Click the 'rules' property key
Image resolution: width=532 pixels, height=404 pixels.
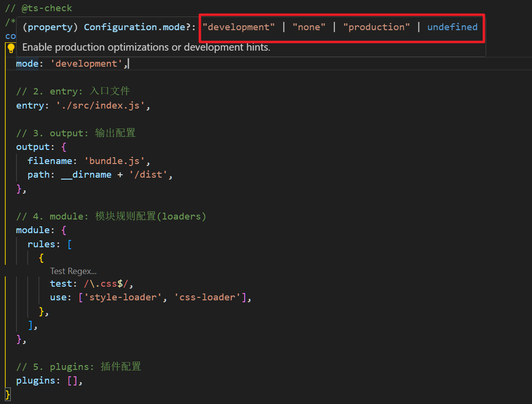(x=41, y=244)
